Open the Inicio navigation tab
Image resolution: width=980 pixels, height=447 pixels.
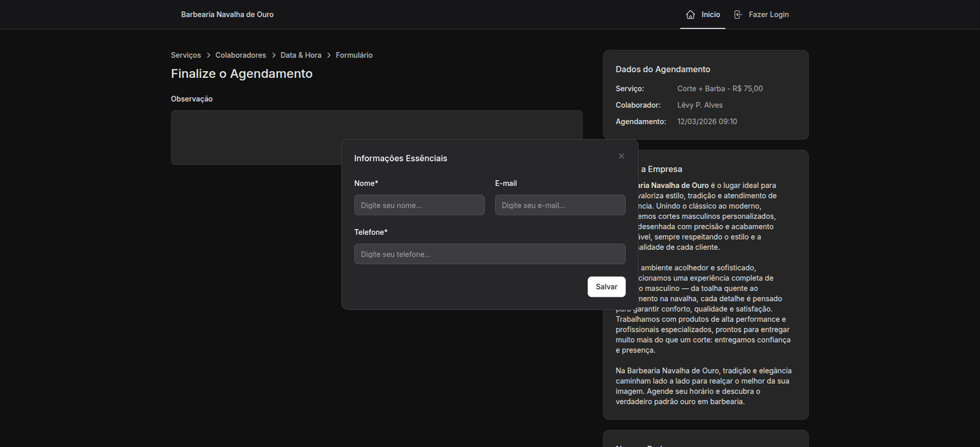click(710, 15)
